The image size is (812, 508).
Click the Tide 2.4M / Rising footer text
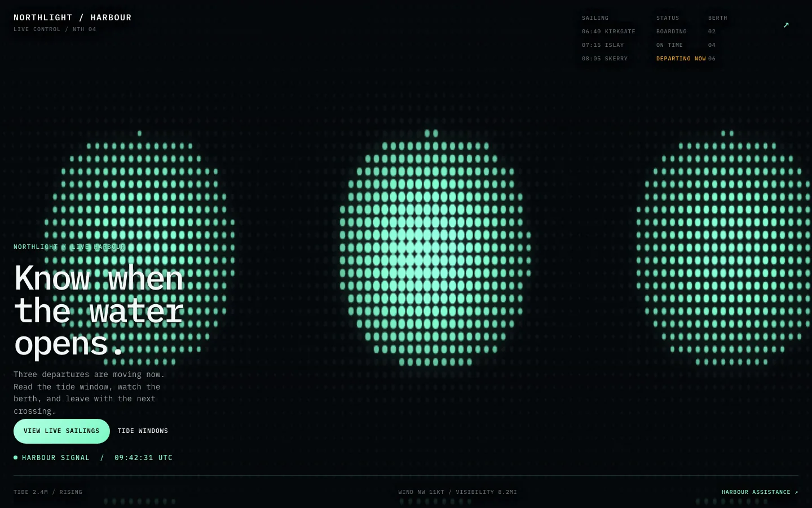48,492
